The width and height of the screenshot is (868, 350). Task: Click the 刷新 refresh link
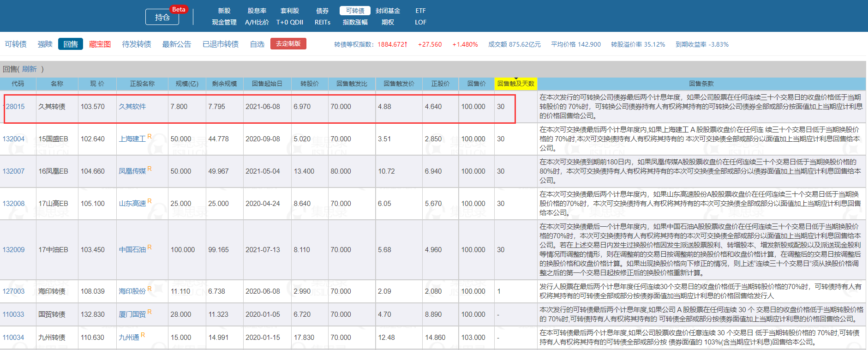click(x=29, y=69)
